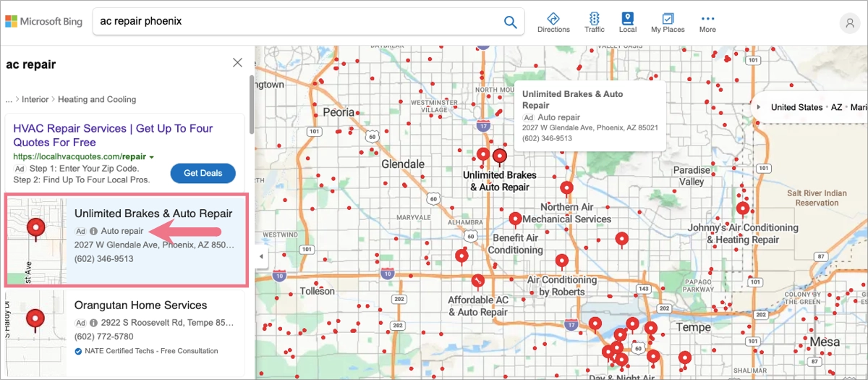Click the Air Conditioning by Roberts pin

click(x=562, y=261)
